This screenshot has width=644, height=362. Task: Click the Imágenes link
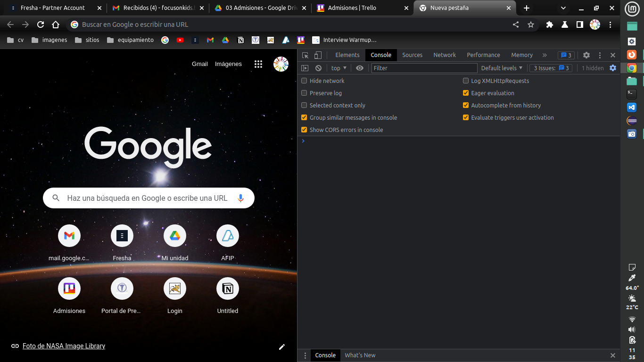[228, 64]
